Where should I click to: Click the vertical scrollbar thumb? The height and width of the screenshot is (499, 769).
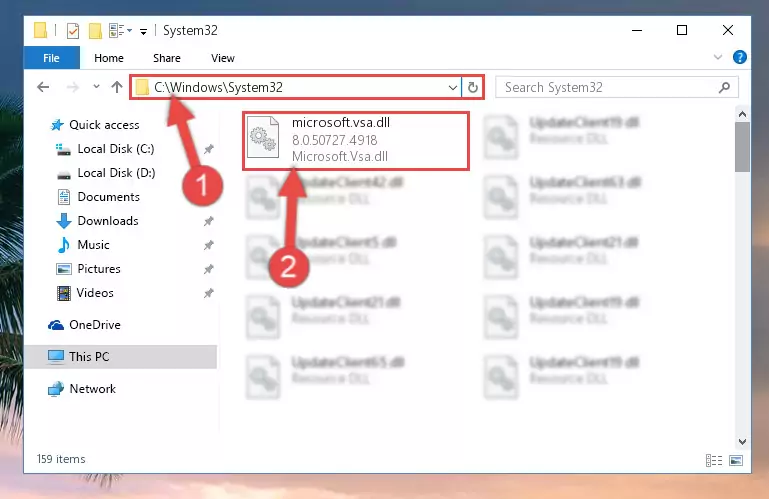(742, 147)
